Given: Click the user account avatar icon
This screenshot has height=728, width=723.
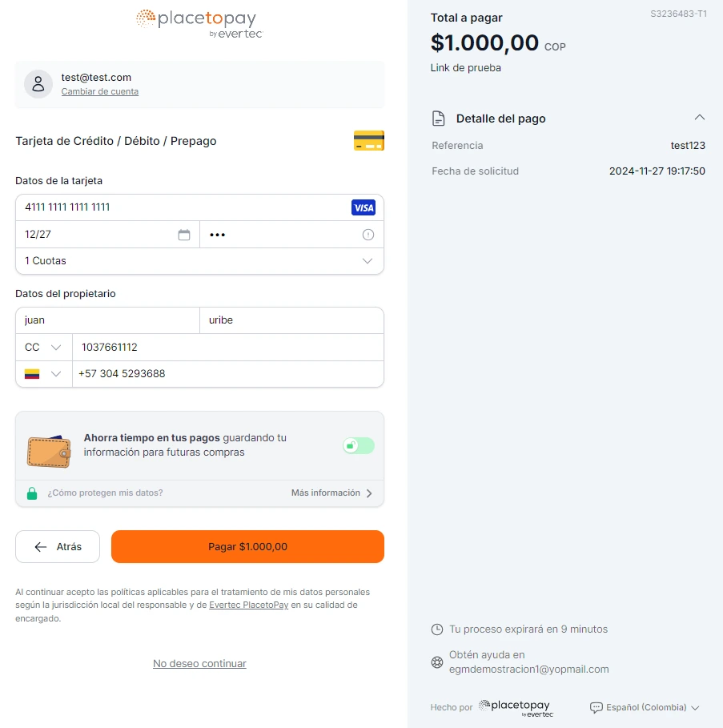Looking at the screenshot, I should click(x=38, y=84).
